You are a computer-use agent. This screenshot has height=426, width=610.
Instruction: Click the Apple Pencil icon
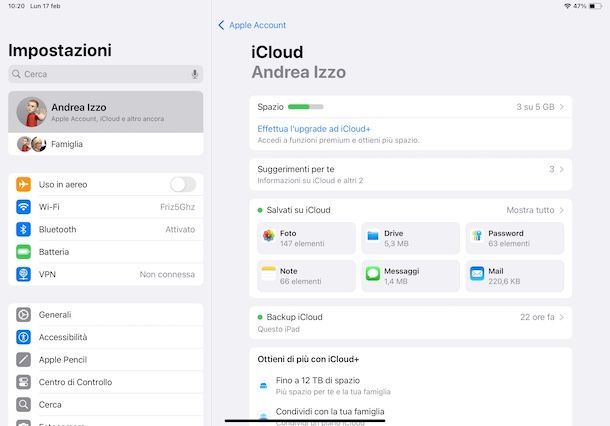(x=23, y=359)
